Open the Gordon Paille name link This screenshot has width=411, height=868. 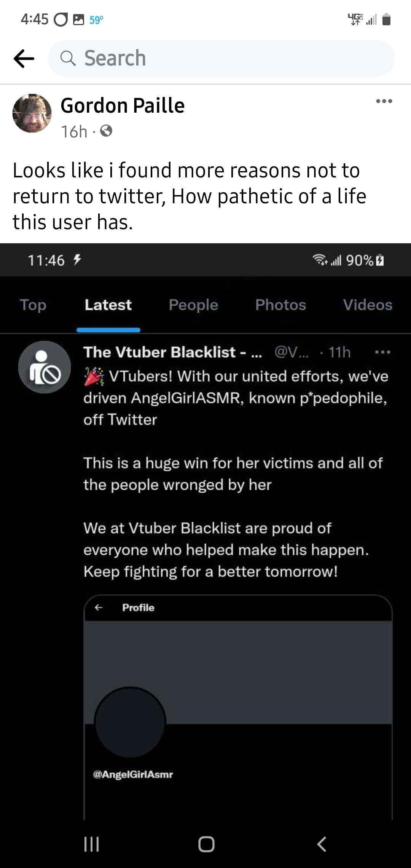point(123,105)
